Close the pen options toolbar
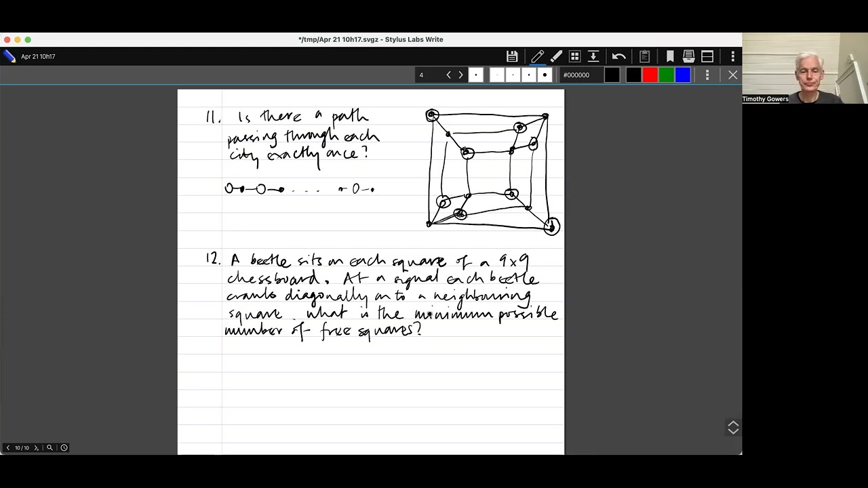The width and height of the screenshot is (868, 488). [732, 75]
